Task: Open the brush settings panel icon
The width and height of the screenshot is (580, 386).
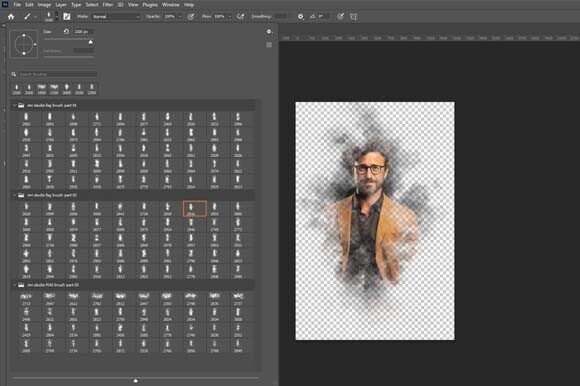Action: pos(67,17)
